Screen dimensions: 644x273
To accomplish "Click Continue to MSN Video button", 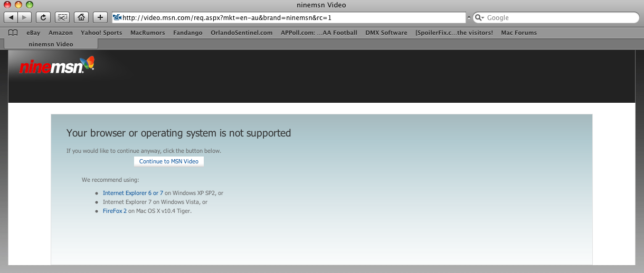I will point(169,161).
